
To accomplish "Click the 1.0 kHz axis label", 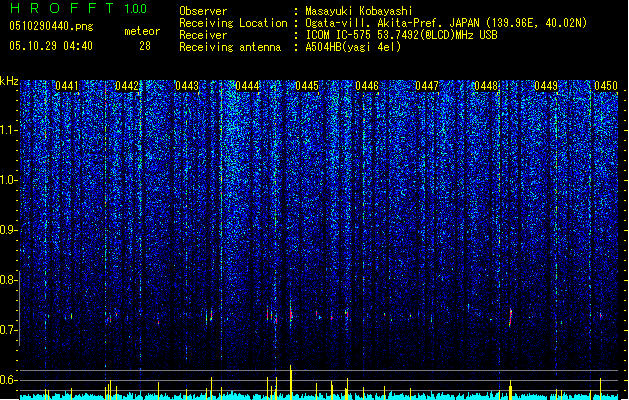I will coord(8,180).
